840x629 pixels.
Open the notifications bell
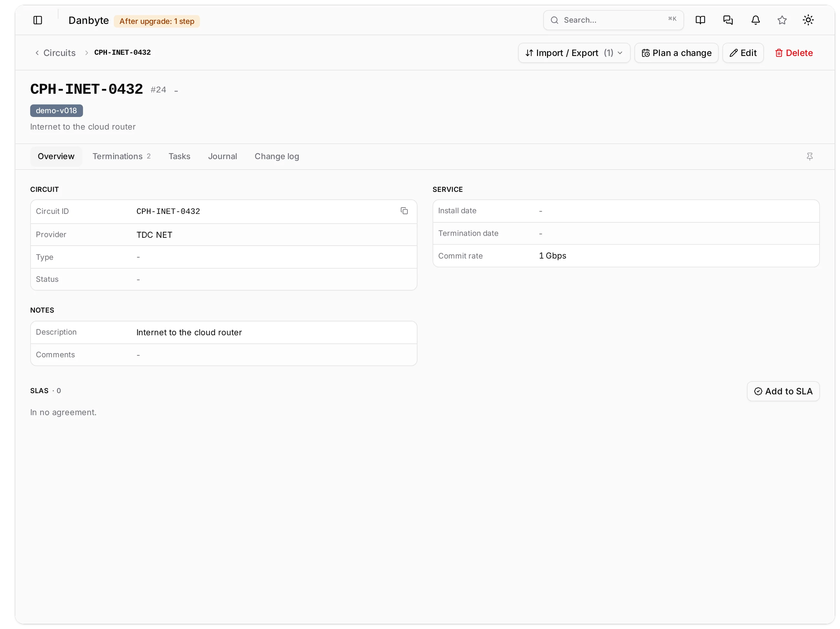(755, 20)
